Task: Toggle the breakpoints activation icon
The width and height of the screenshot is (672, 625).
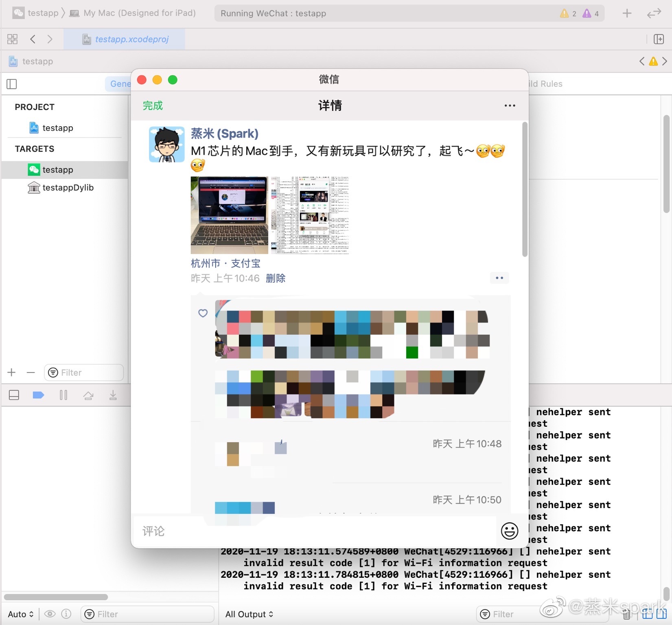Action: point(38,395)
